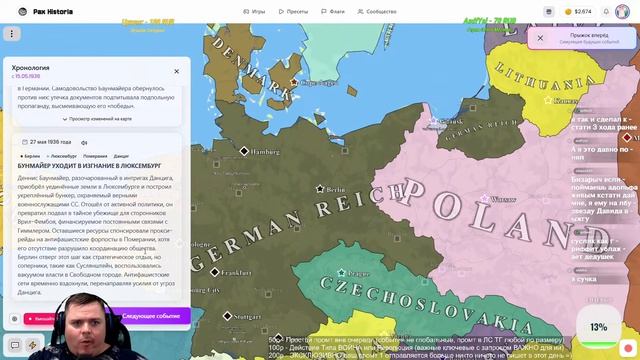The height and width of the screenshot is (360, 640).
Task: Click the Хронология panel title
Action: (x=31, y=68)
